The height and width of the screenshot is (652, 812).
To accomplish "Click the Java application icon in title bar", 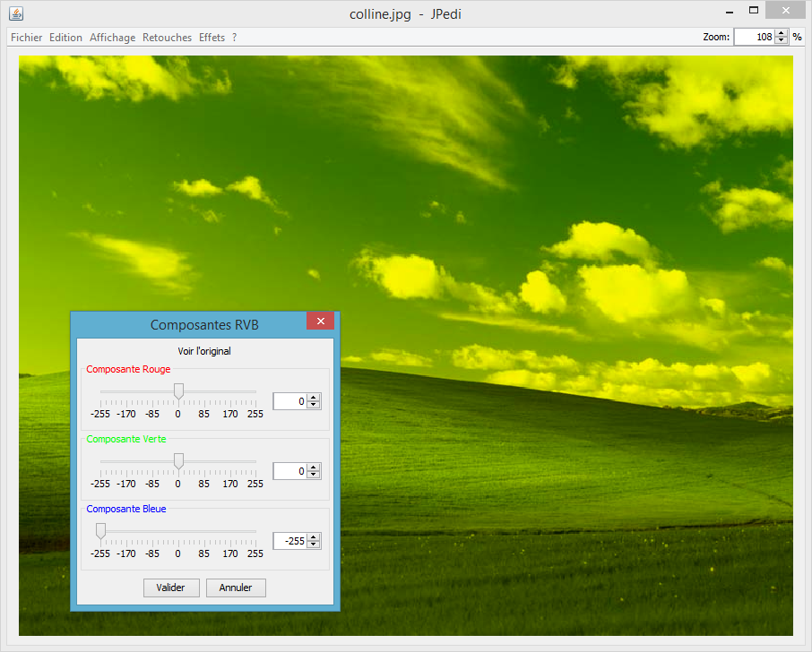I will click(x=16, y=13).
